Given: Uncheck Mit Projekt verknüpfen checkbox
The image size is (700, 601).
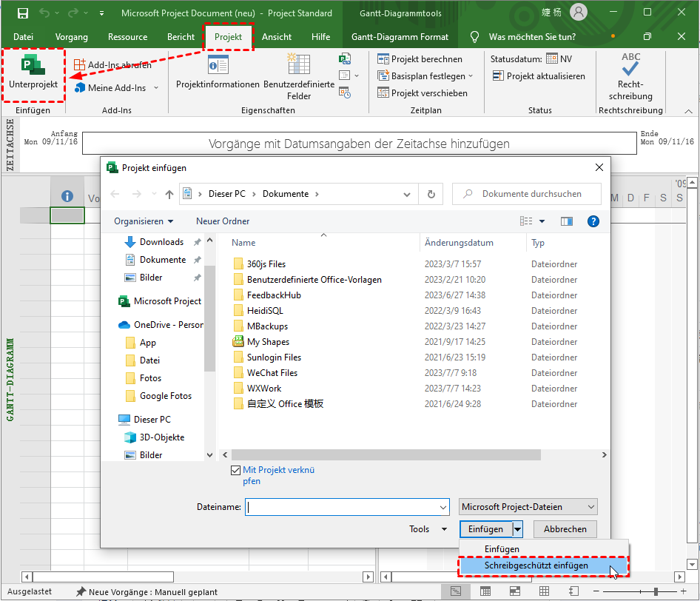Looking at the screenshot, I should point(236,470).
